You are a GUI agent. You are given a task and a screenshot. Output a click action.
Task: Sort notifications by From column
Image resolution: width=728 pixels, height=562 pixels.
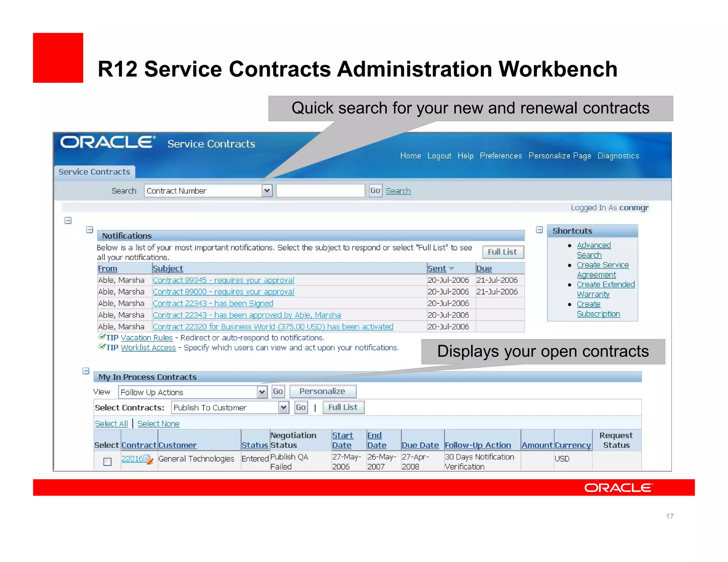click(108, 269)
